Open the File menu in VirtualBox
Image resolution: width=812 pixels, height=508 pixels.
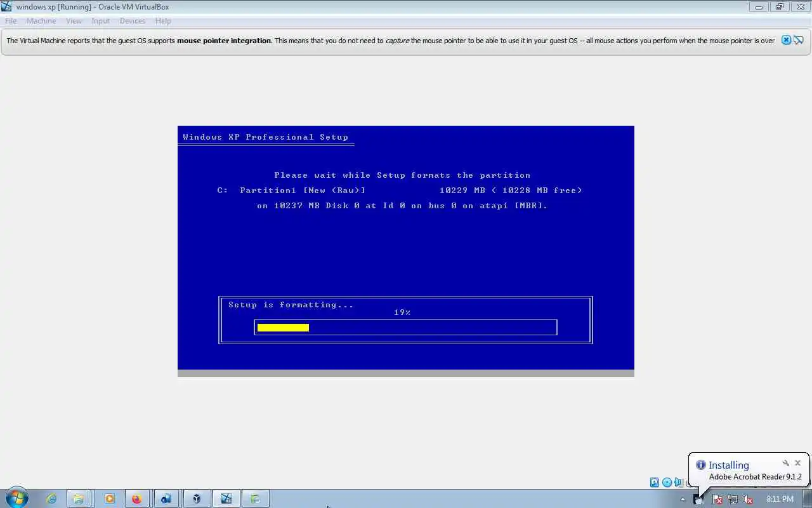point(11,21)
